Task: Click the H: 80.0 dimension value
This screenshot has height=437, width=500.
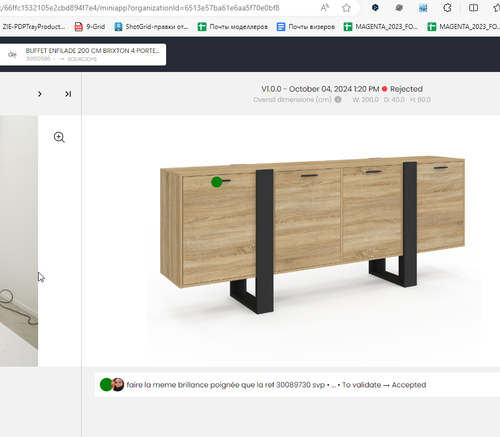Action: pyautogui.click(x=420, y=100)
